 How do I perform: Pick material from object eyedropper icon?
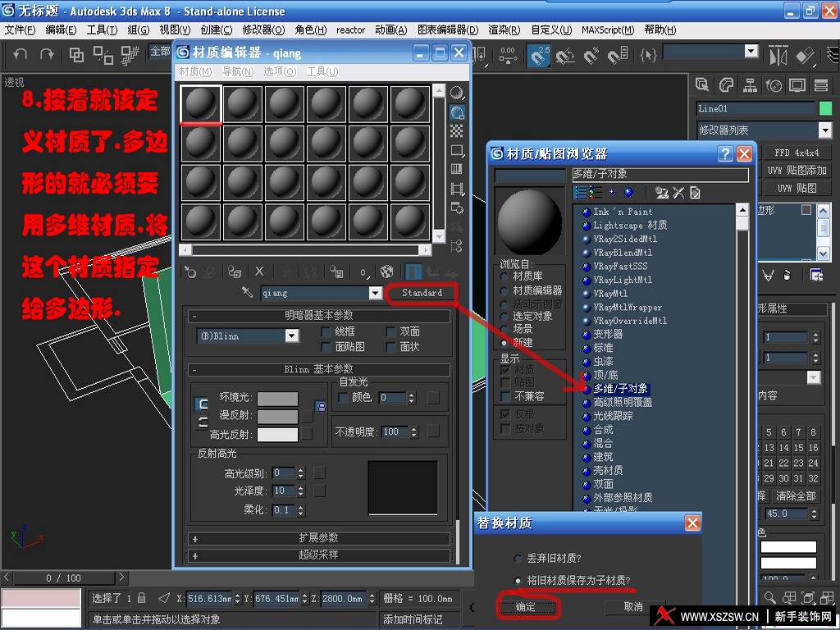247,293
